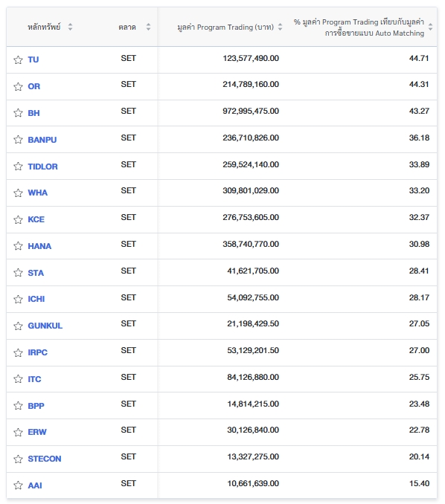Toggle the star next to OR
Viewport: 445px width, 504px height.
coord(18,86)
